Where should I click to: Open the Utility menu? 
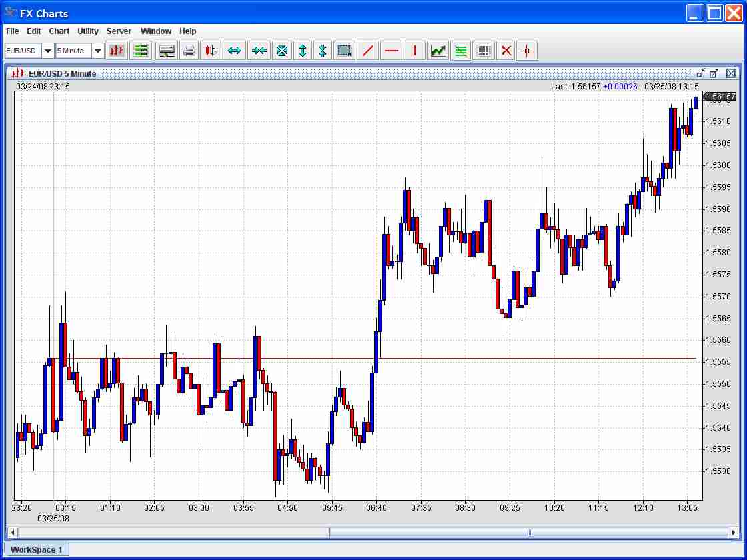87,31
